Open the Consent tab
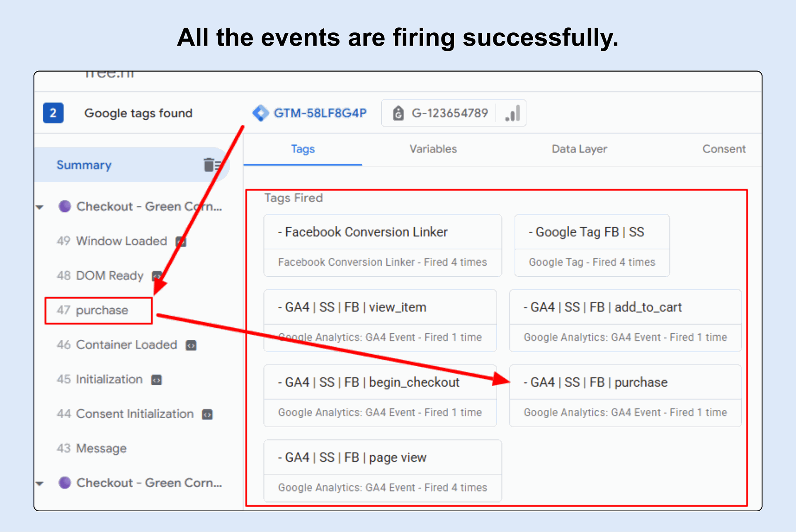The height and width of the screenshot is (532, 796). coord(723,149)
